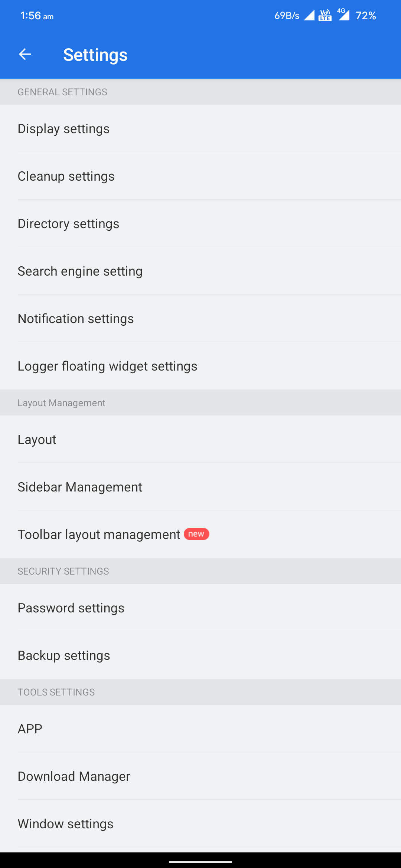Open Download Manager settings
The image size is (401, 868).
tap(200, 776)
